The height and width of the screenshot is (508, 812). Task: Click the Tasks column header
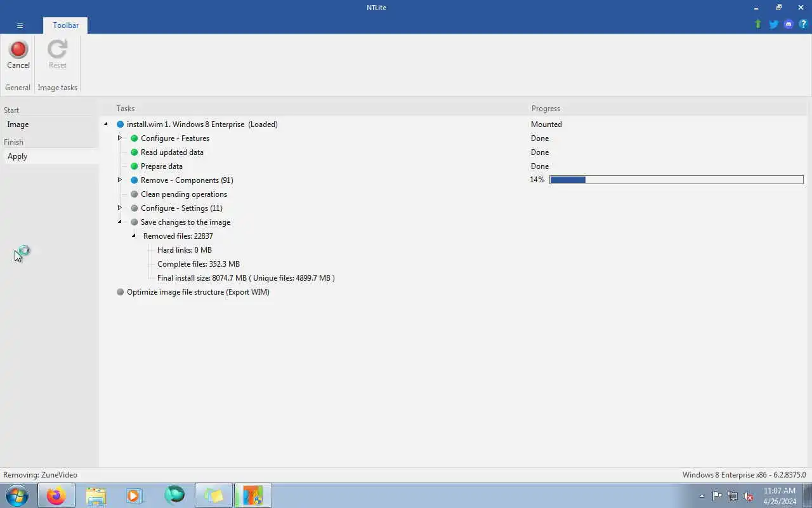[125, 109]
